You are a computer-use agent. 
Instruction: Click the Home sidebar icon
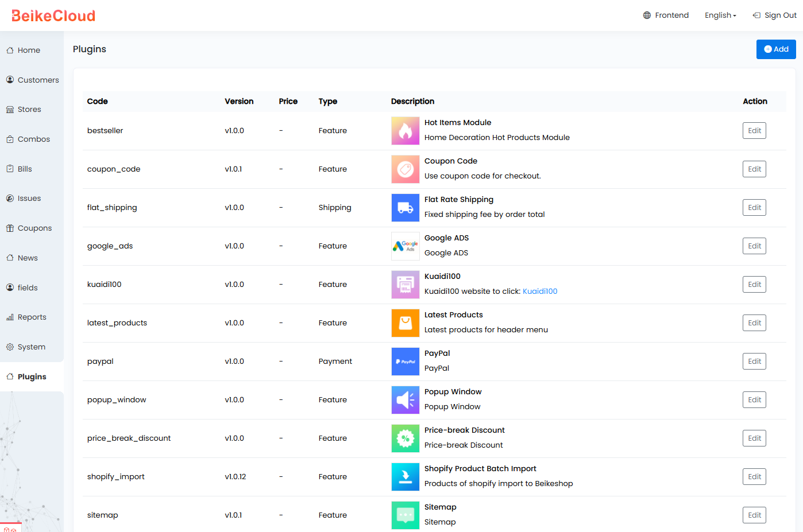coord(10,50)
